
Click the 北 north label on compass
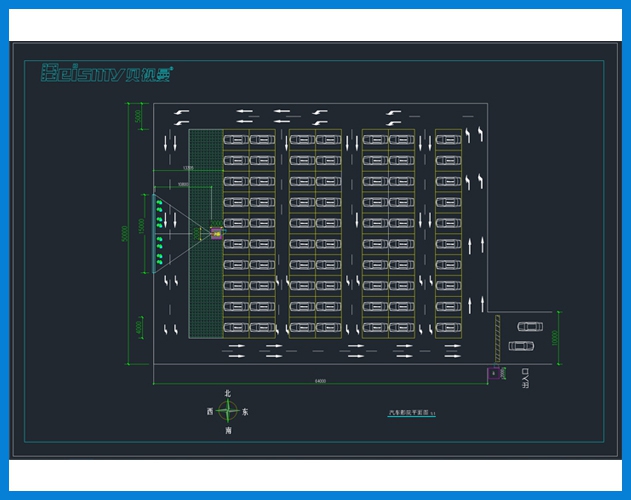click(x=228, y=393)
